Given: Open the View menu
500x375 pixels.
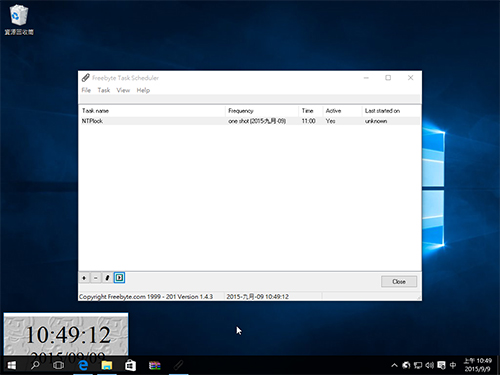Looking at the screenshot, I should pos(123,90).
